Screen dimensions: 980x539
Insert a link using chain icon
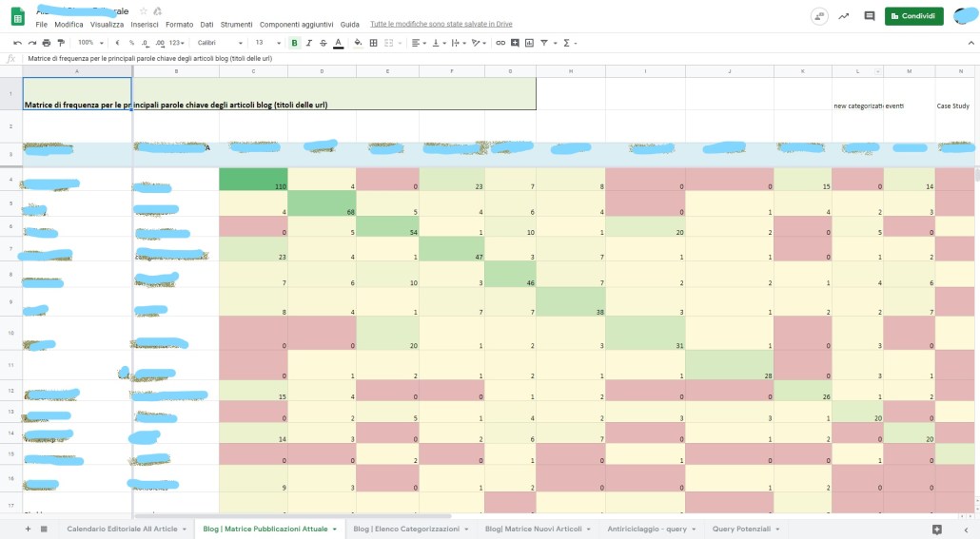coord(500,43)
